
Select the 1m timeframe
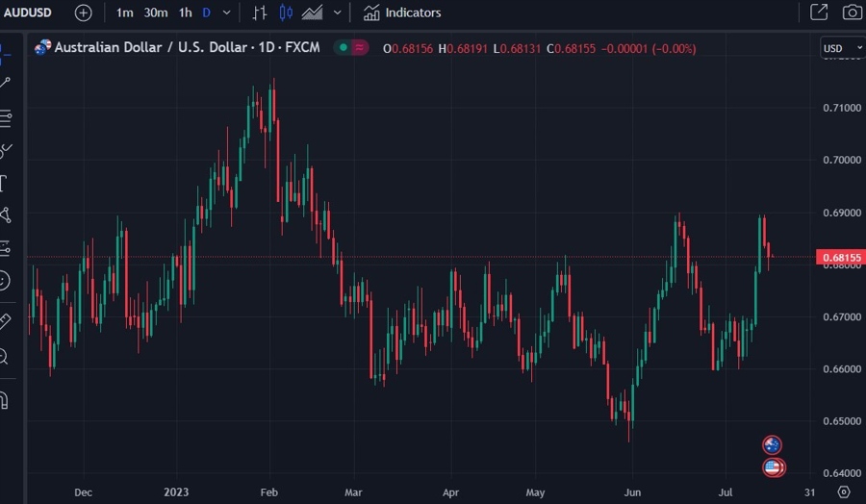tap(124, 13)
